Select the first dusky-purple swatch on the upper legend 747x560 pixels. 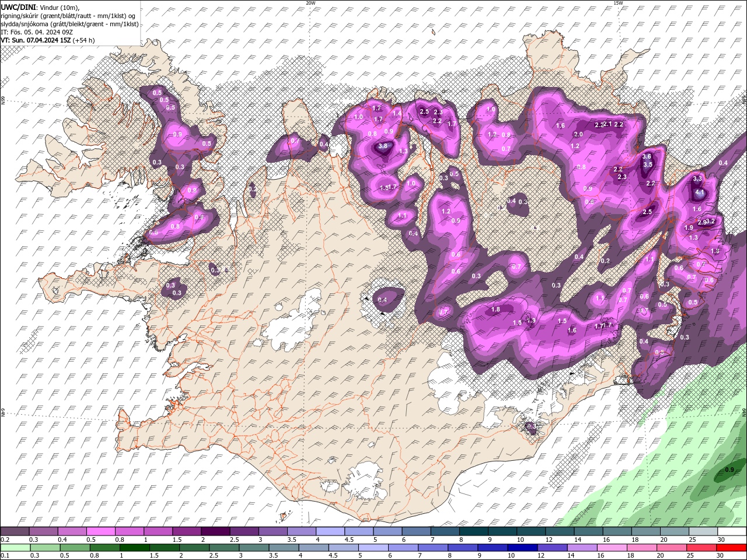15,531
